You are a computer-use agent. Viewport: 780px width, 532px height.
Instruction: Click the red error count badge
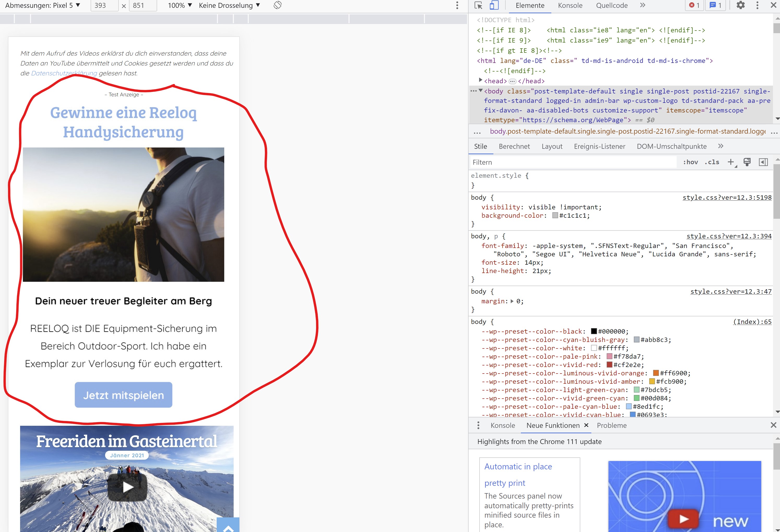tap(694, 5)
